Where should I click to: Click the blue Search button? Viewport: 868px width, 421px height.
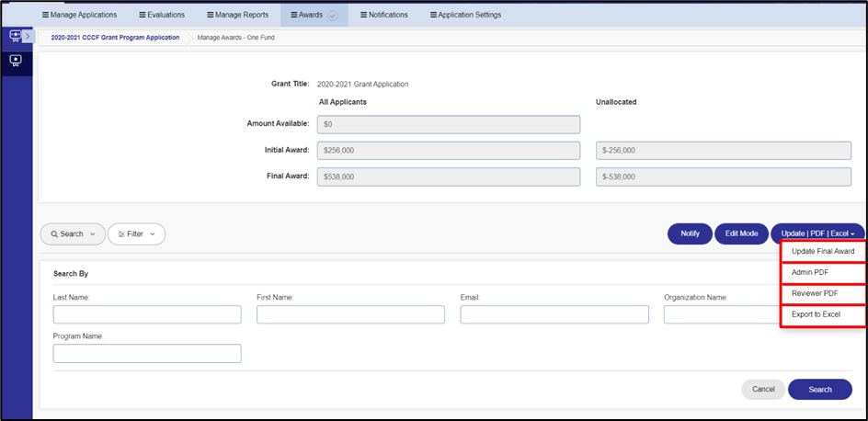point(820,390)
